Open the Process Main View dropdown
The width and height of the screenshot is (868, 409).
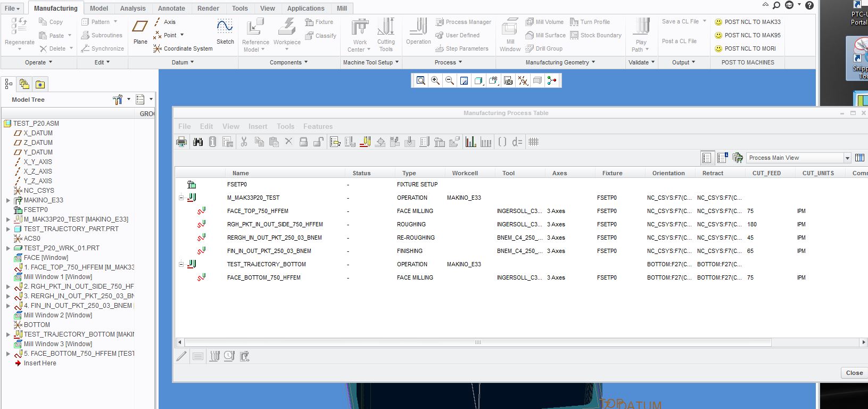[847, 158]
